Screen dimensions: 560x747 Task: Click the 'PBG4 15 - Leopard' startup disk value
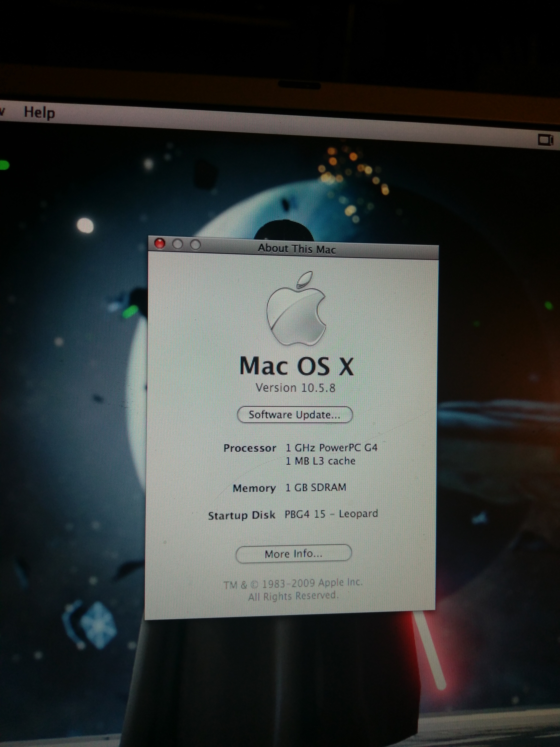[x=331, y=514]
